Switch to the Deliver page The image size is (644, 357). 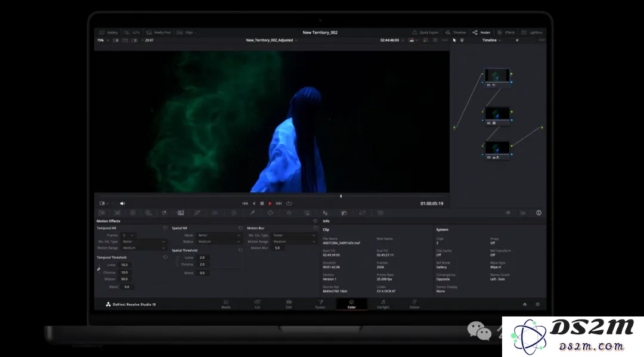[414, 304]
